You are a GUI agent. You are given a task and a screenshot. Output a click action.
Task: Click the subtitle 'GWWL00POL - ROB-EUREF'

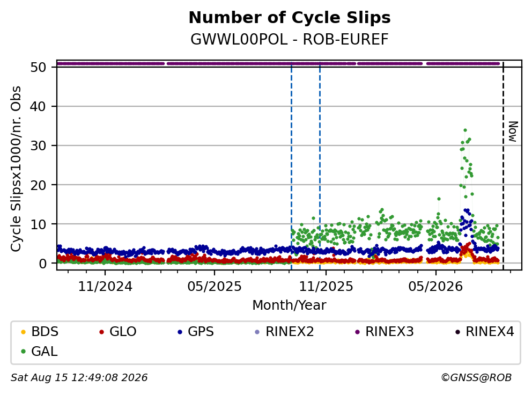[x=290, y=39]
